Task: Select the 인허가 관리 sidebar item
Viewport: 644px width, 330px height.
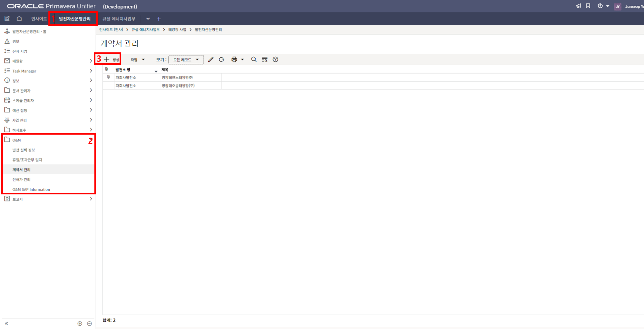Action: click(22, 180)
